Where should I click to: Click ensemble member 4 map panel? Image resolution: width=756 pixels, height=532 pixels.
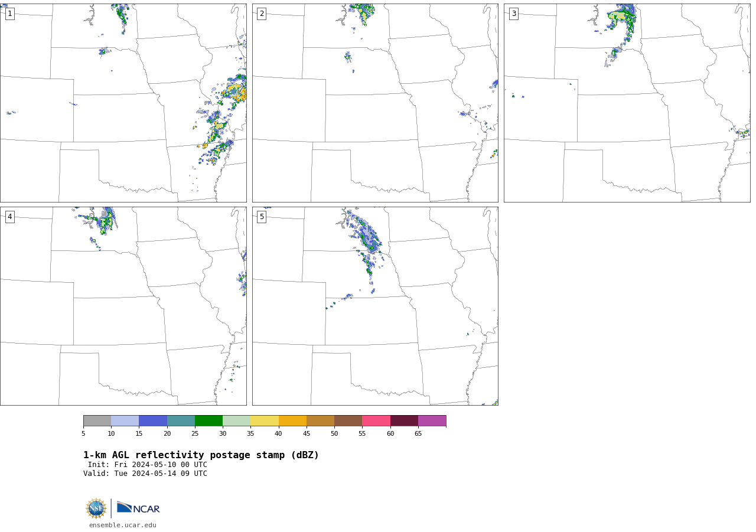tap(123, 306)
